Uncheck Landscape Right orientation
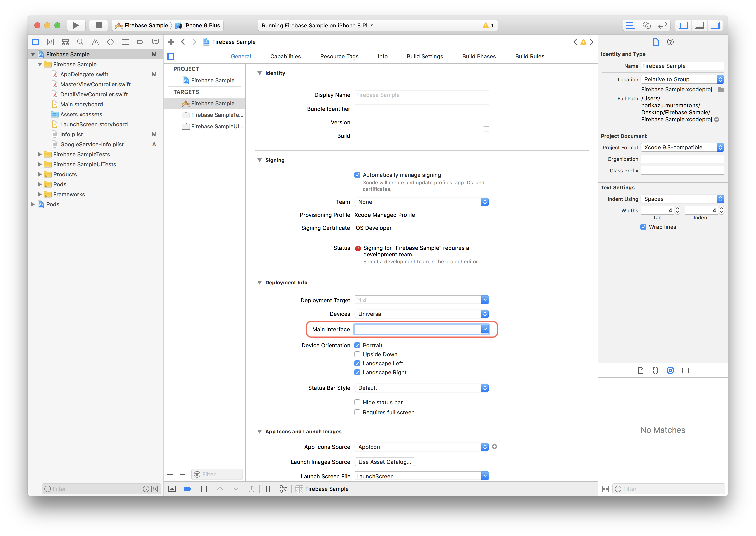 pyautogui.click(x=357, y=373)
